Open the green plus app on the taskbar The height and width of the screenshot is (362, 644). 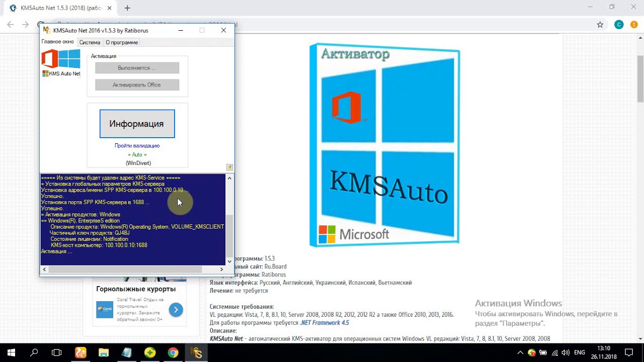149,352
